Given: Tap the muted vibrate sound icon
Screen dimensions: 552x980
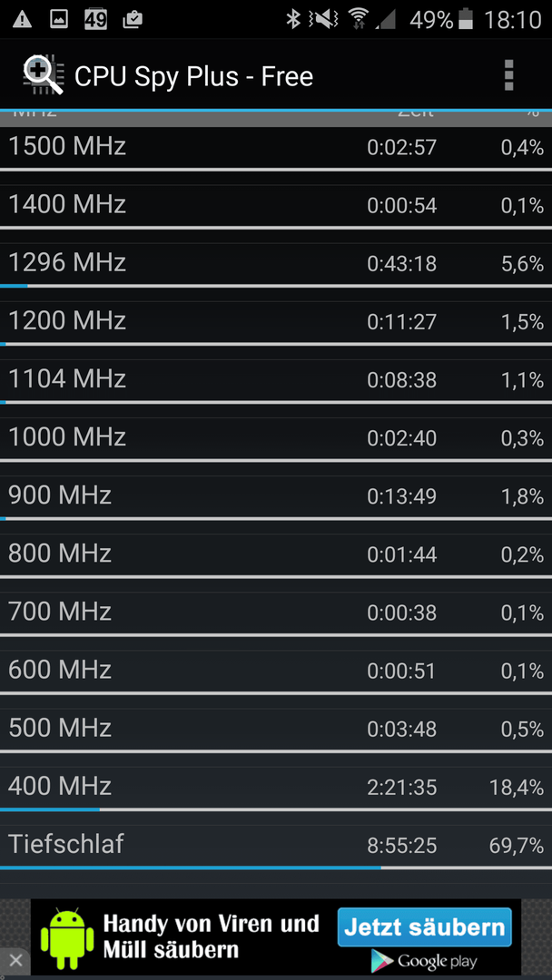Looking at the screenshot, I should pos(326,19).
